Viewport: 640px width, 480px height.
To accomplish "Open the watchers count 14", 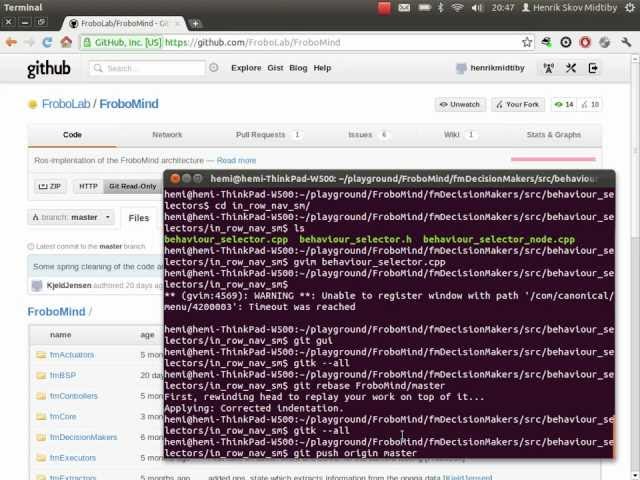I will [x=564, y=105].
